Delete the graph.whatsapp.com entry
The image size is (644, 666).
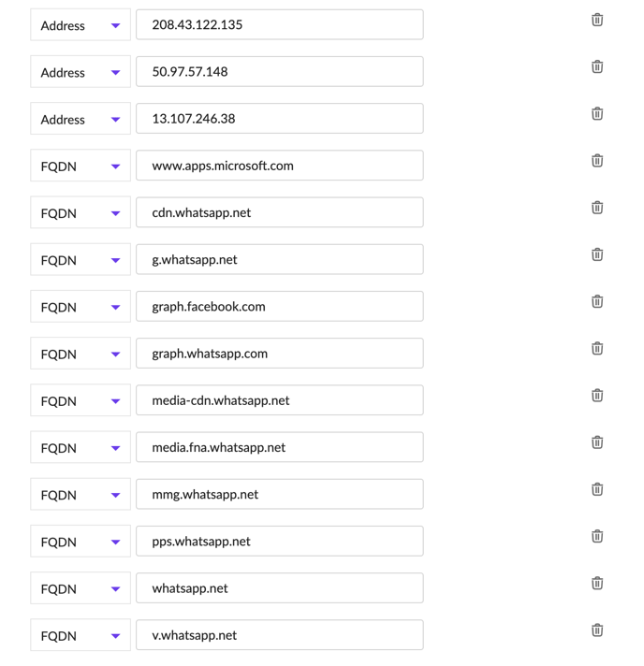tap(596, 348)
